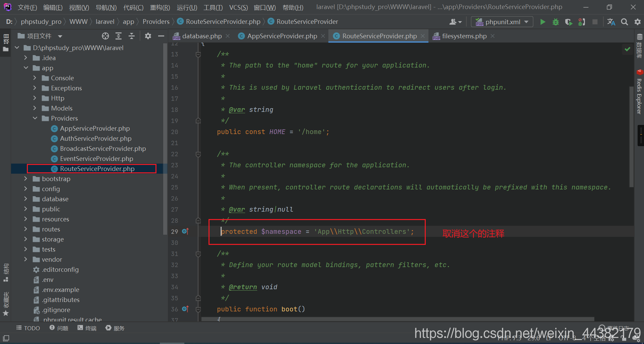Run with coverage icon

coord(568,22)
